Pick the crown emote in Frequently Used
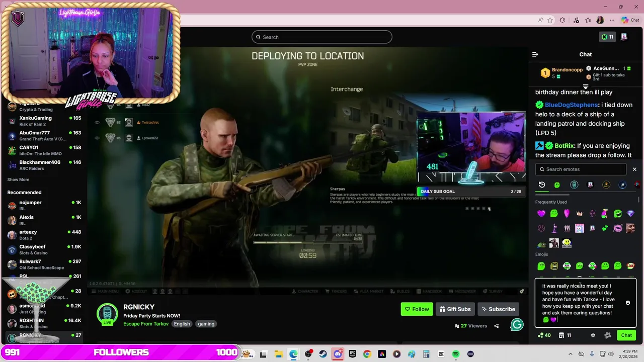The width and height of the screenshot is (644, 362). pyautogui.click(x=580, y=214)
